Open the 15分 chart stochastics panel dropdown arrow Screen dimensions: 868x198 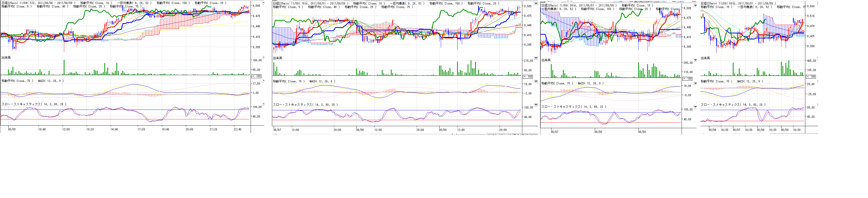536,105
